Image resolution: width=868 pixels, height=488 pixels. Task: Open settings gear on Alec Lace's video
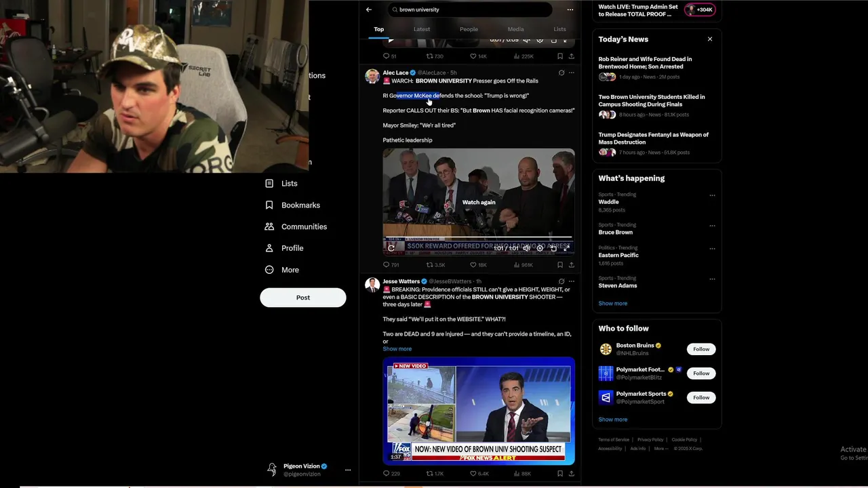click(540, 248)
